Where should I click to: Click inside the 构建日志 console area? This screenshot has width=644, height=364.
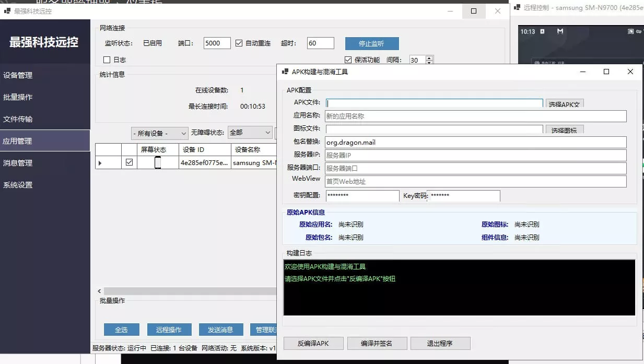pyautogui.click(x=459, y=287)
